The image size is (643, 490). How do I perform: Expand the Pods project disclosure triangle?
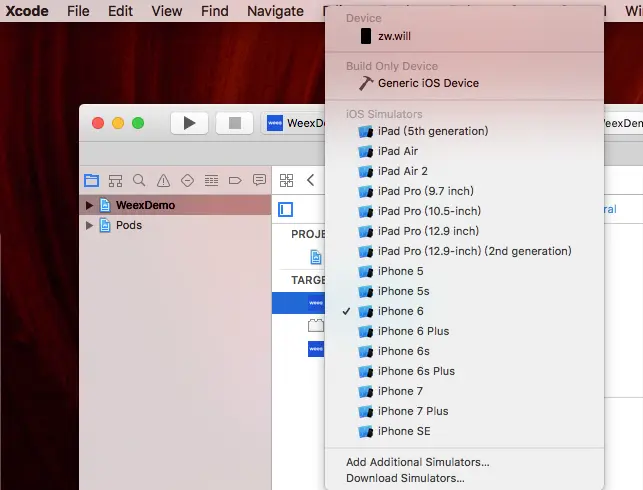point(89,225)
